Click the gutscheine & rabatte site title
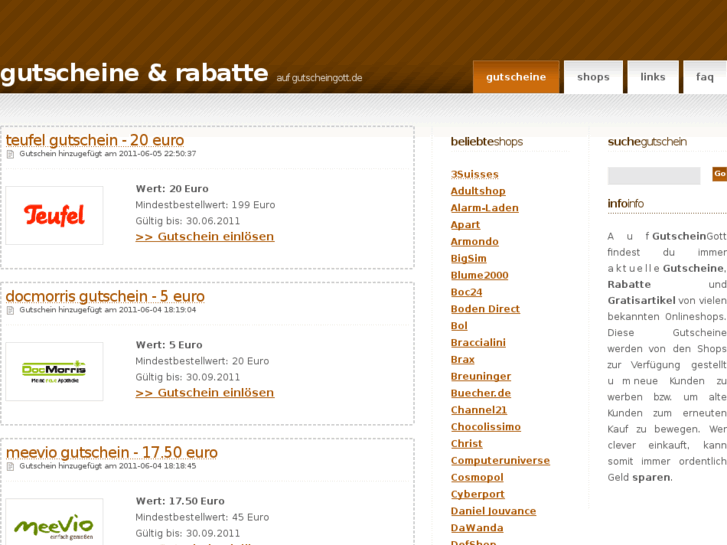The width and height of the screenshot is (727, 545). pyautogui.click(x=134, y=74)
